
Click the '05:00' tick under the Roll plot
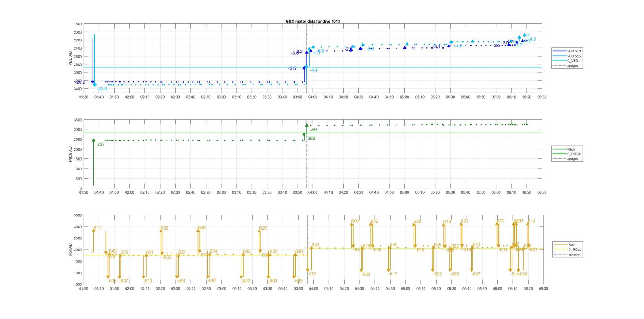[x=405, y=289]
